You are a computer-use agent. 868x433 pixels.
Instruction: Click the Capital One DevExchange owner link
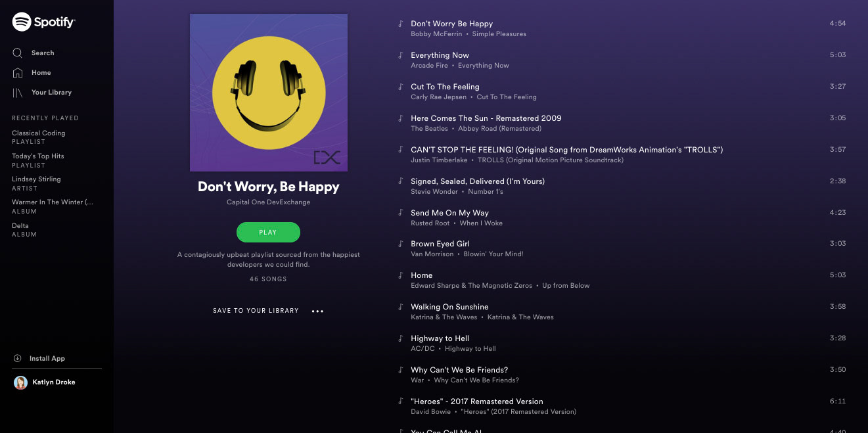(x=268, y=202)
